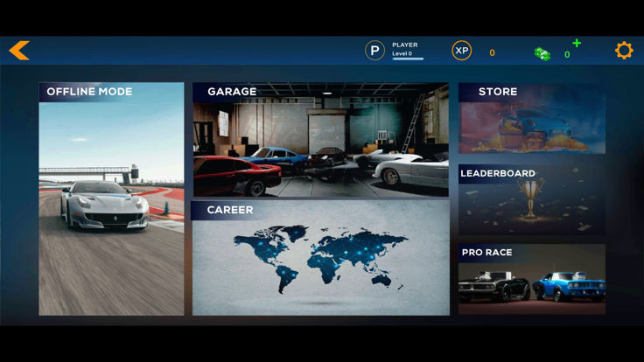Open the Store tile

(x=532, y=119)
